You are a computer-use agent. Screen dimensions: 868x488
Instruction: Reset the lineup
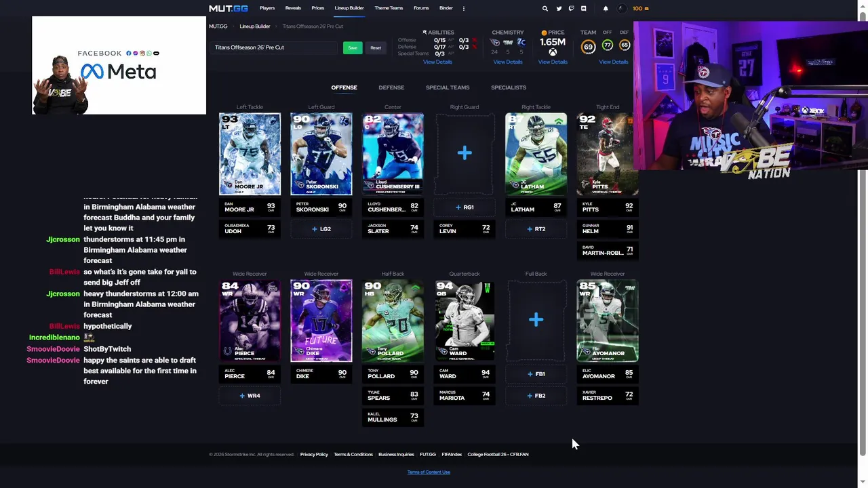coord(376,47)
